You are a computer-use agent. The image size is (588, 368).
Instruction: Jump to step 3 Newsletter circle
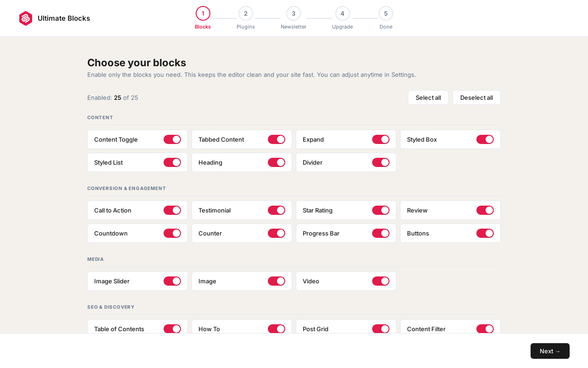click(x=294, y=13)
